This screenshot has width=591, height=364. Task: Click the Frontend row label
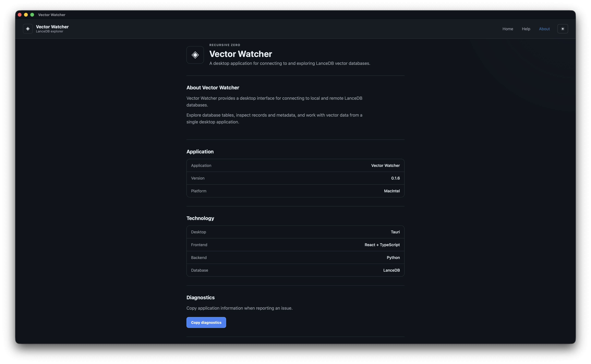[199, 245]
